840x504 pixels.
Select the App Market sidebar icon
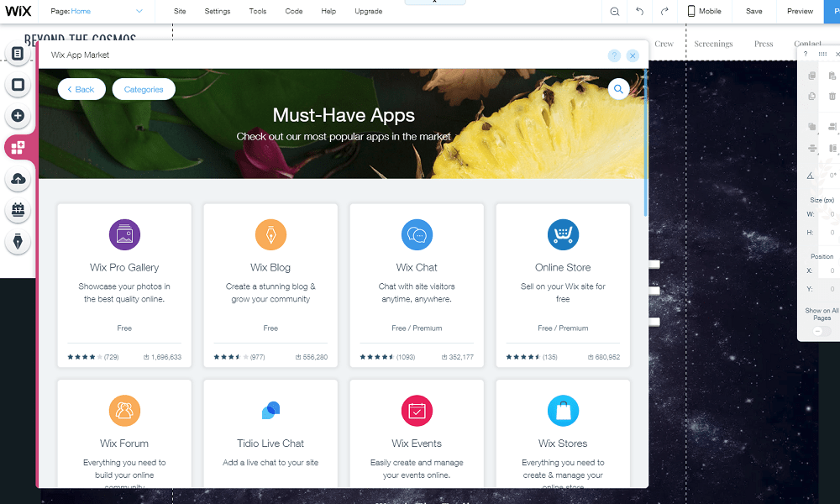click(x=18, y=147)
